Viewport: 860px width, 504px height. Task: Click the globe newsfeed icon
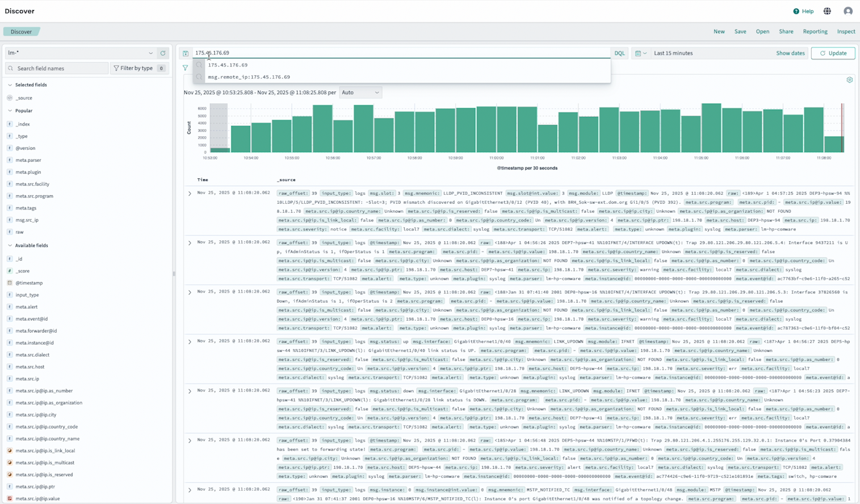pyautogui.click(x=827, y=11)
